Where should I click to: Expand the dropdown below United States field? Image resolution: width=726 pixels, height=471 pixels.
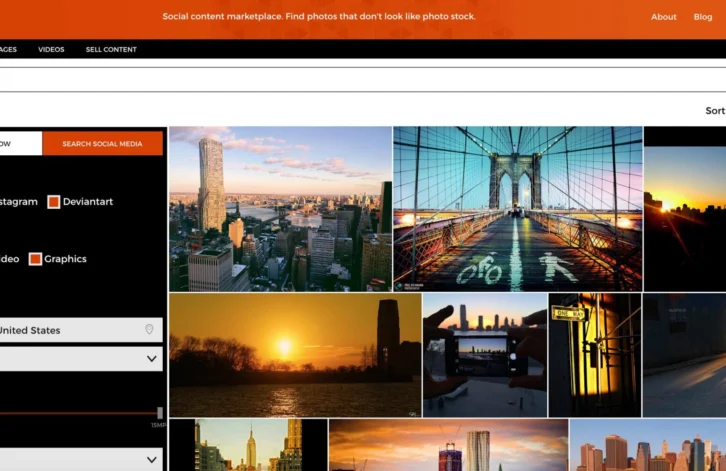click(x=152, y=358)
